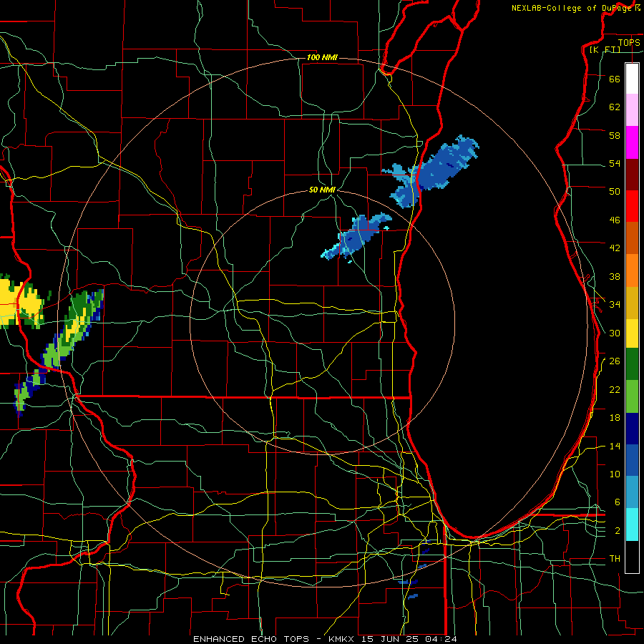644x644 pixels.
Task: Click the '42' legend value
Action: coord(615,248)
